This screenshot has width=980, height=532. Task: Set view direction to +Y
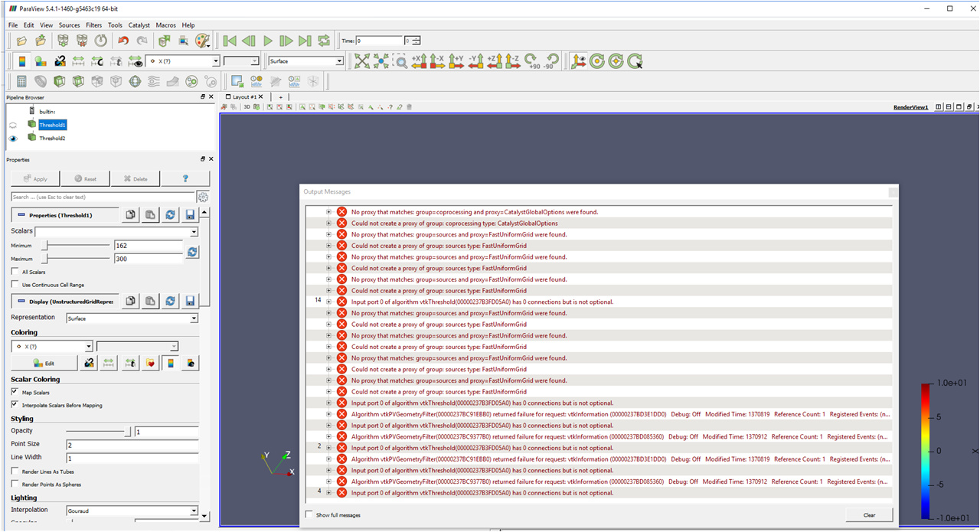[456, 61]
